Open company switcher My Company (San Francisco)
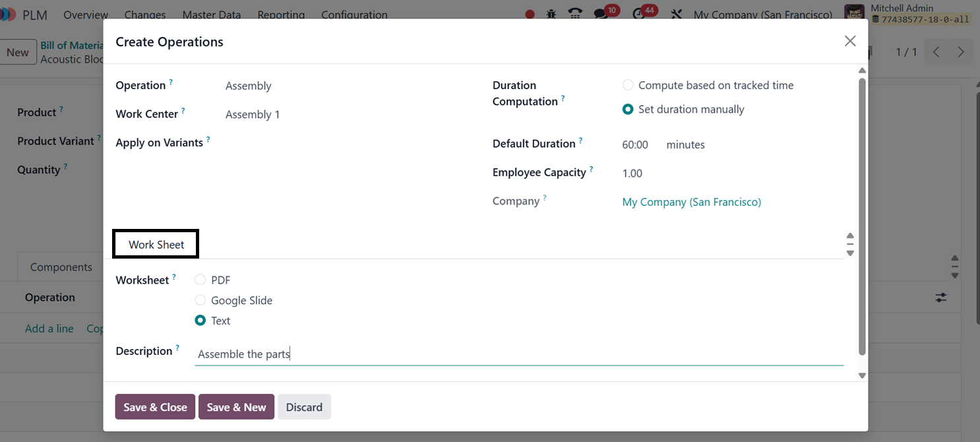Screen dimensions: 980x442 tap(762, 14)
